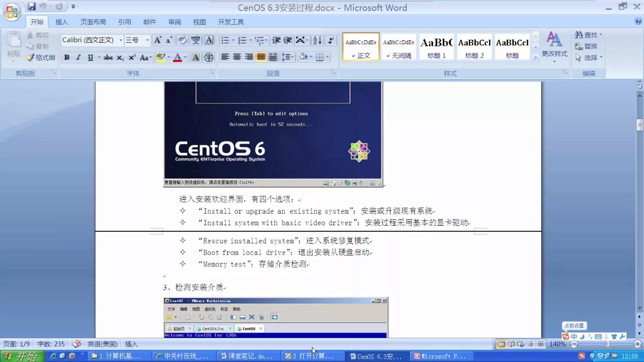Click the Format Painter button 格式刷

pos(41,57)
